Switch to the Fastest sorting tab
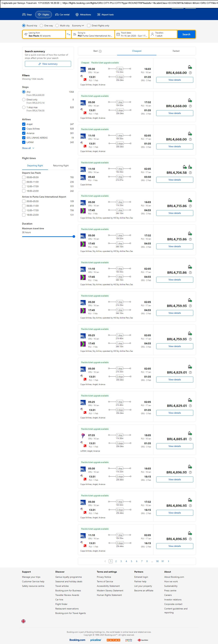Viewport: 218px width, 644px height. click(x=176, y=51)
